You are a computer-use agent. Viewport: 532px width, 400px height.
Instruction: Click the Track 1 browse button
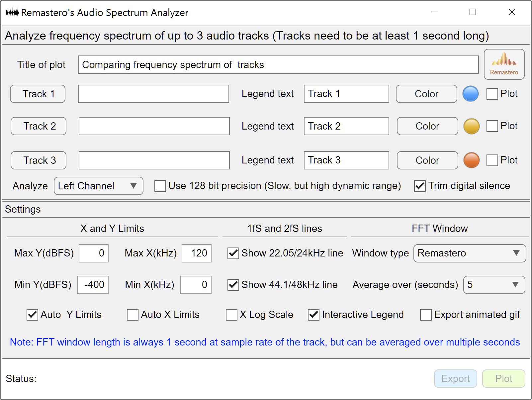38,94
